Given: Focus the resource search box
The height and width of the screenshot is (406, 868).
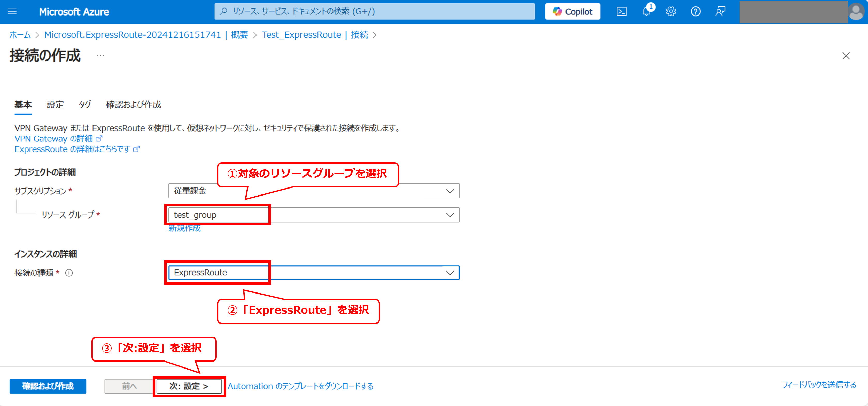Looking at the screenshot, I should click(x=374, y=11).
